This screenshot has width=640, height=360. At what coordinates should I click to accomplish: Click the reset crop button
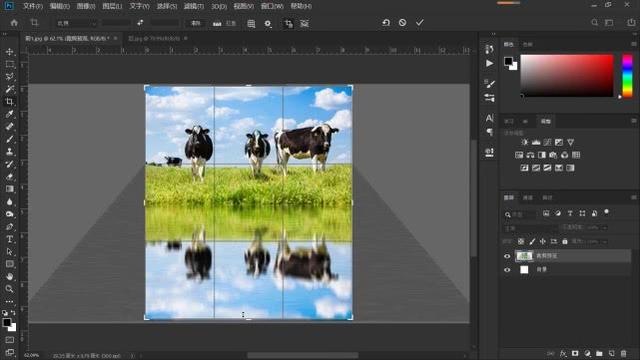pyautogui.click(x=386, y=23)
